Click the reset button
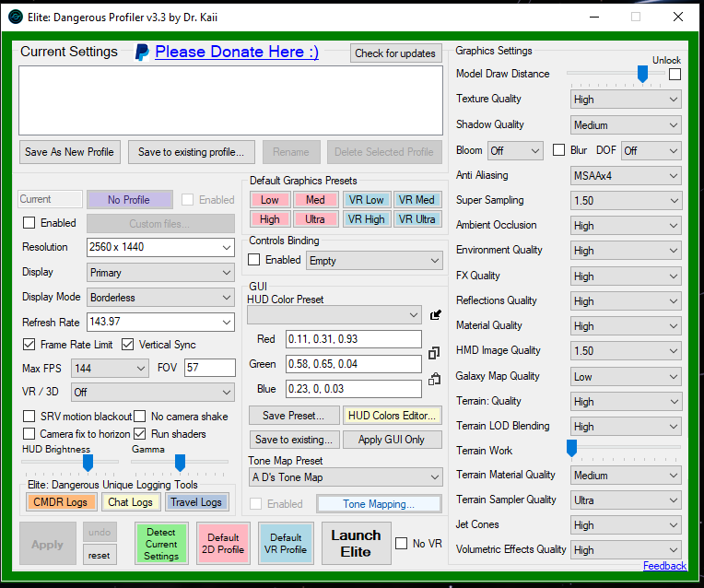 100,555
